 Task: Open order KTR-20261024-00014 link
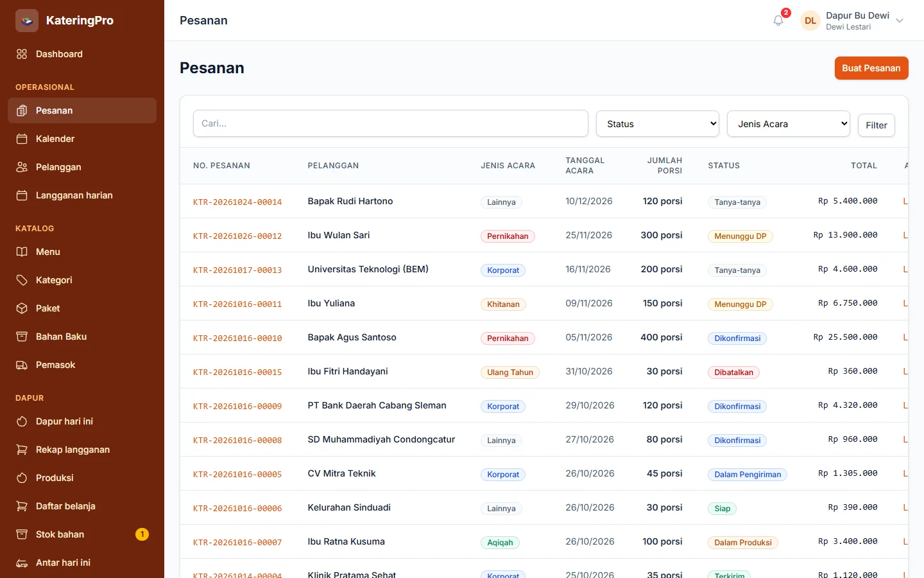tap(237, 202)
